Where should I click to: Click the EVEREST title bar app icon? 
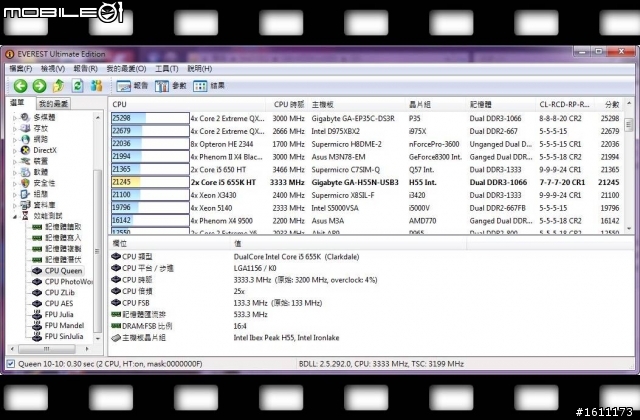tap(9, 54)
